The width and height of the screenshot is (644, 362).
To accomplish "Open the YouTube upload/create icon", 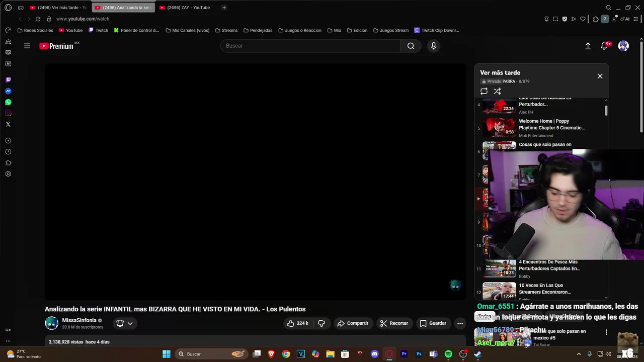I will 588,46.
